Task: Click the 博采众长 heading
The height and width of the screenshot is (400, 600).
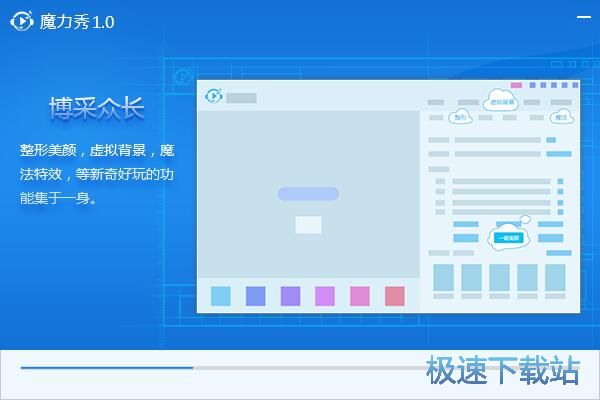Action: 96,108
